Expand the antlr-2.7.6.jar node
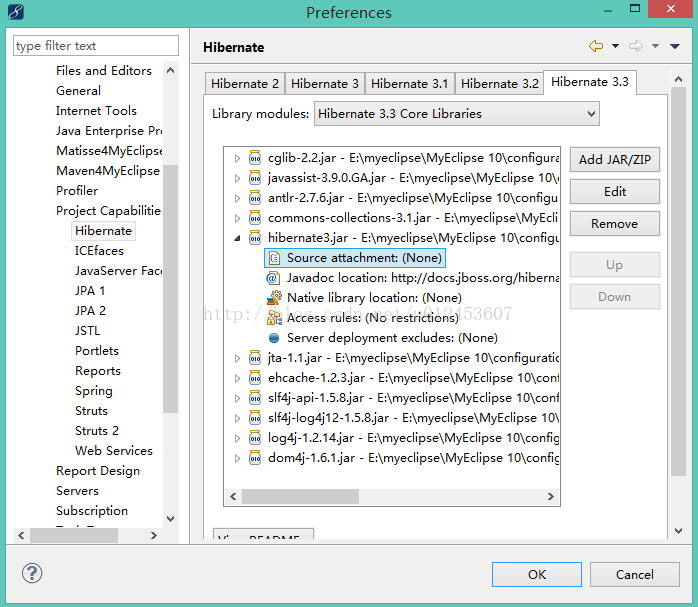698x607 pixels. pyautogui.click(x=237, y=198)
